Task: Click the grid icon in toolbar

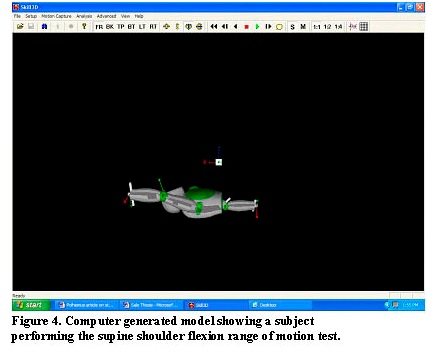Action: pyautogui.click(x=364, y=27)
